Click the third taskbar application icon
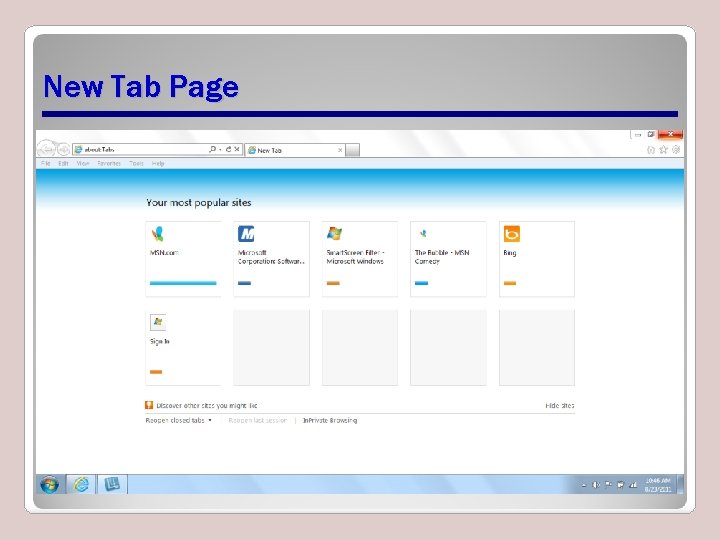The height and width of the screenshot is (540, 720). click(112, 484)
